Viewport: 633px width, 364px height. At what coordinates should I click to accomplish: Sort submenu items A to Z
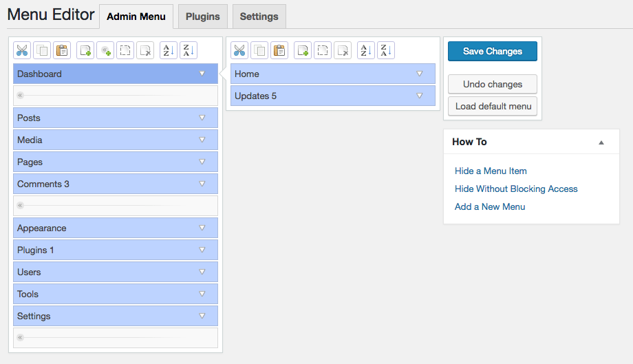[x=366, y=50]
